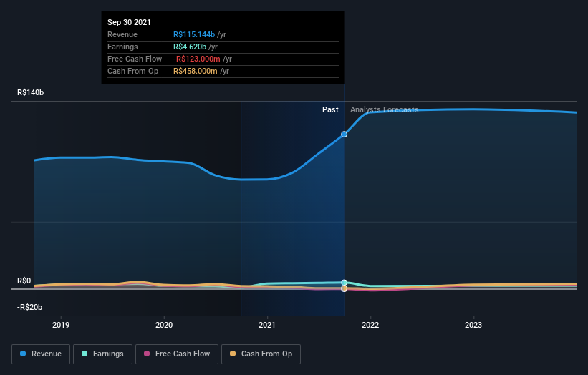Screen dimensions: 588x375
Task: Toggle the Earnings legend button
Action: 102,354
